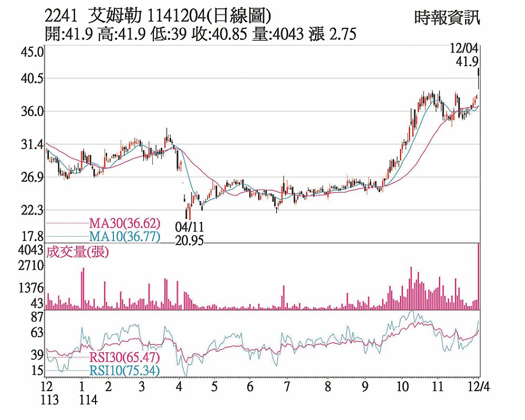
Task: Click the 04/11 20.95 low price annotation
Action: 190,234
